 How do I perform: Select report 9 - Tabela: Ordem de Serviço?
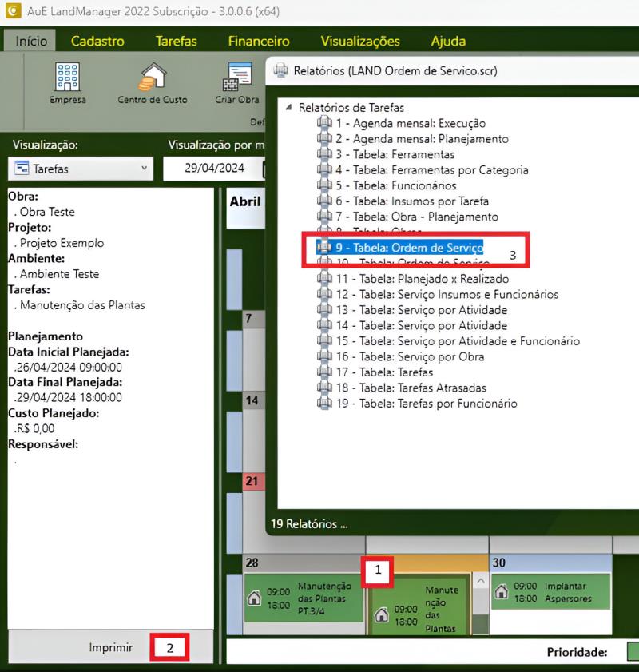[409, 248]
